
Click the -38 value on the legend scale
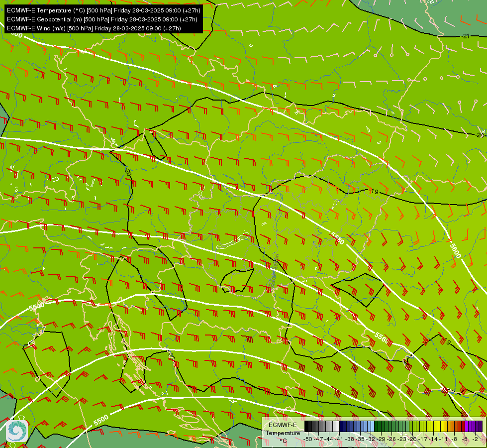coord(350,439)
